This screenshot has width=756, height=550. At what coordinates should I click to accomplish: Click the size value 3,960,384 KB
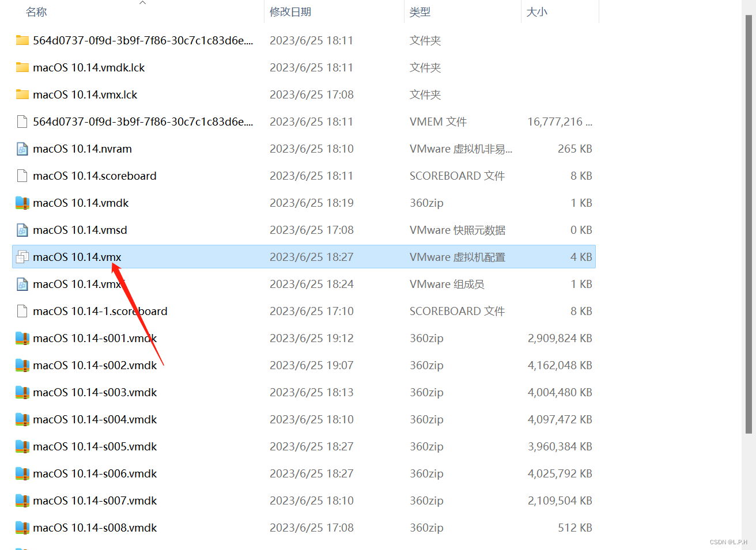tap(560, 446)
